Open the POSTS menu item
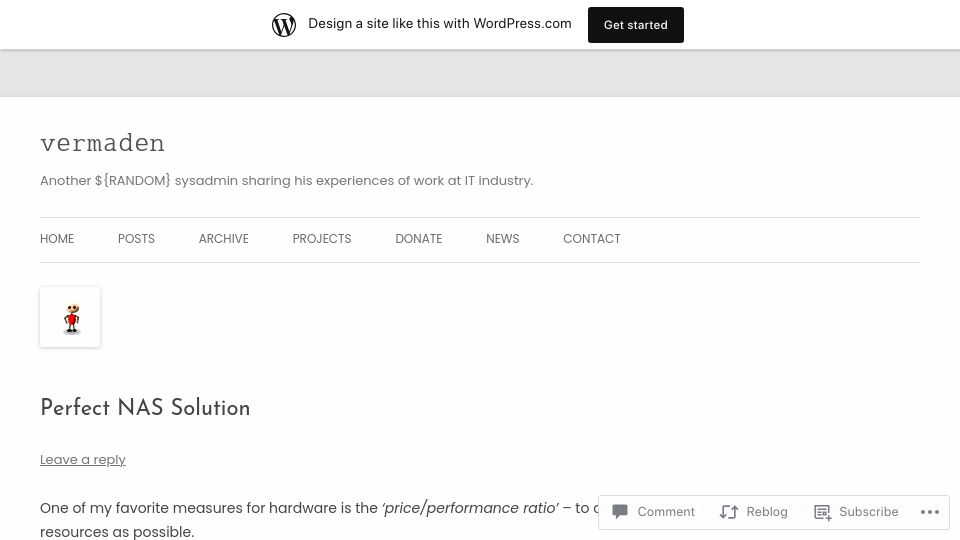Viewport: 960px width, 540px height. (x=136, y=239)
